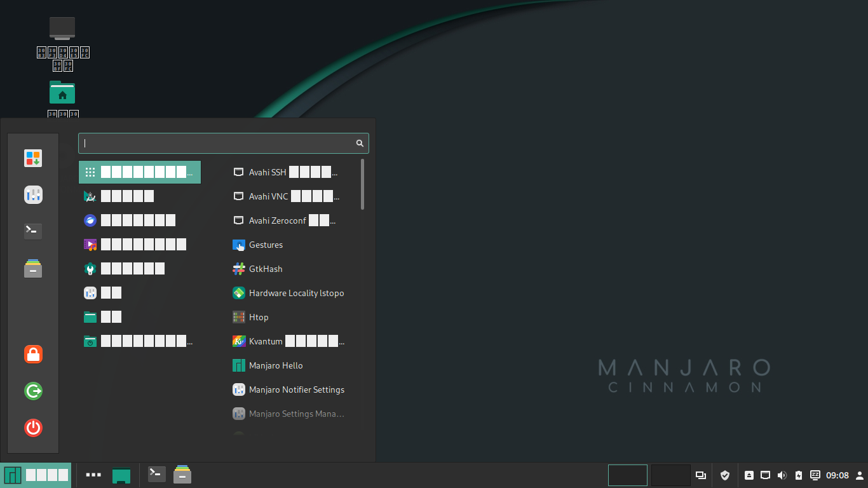
Task: Open the software manager favorite in menu sidebar
Action: 33,158
